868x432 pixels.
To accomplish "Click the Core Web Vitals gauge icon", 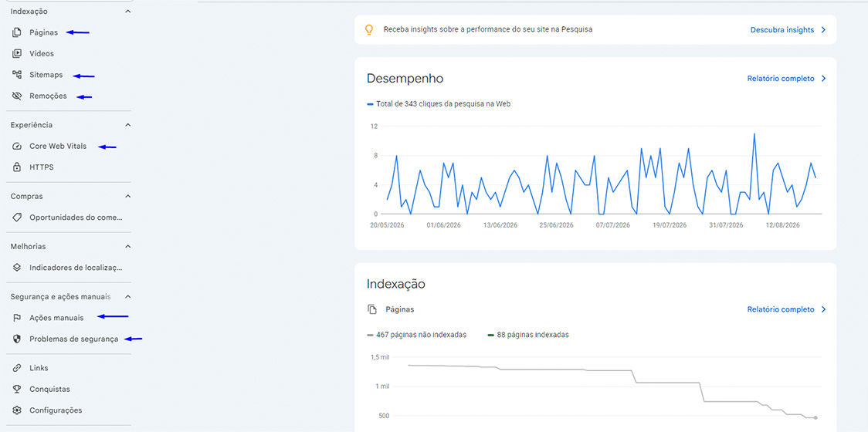I will point(17,146).
